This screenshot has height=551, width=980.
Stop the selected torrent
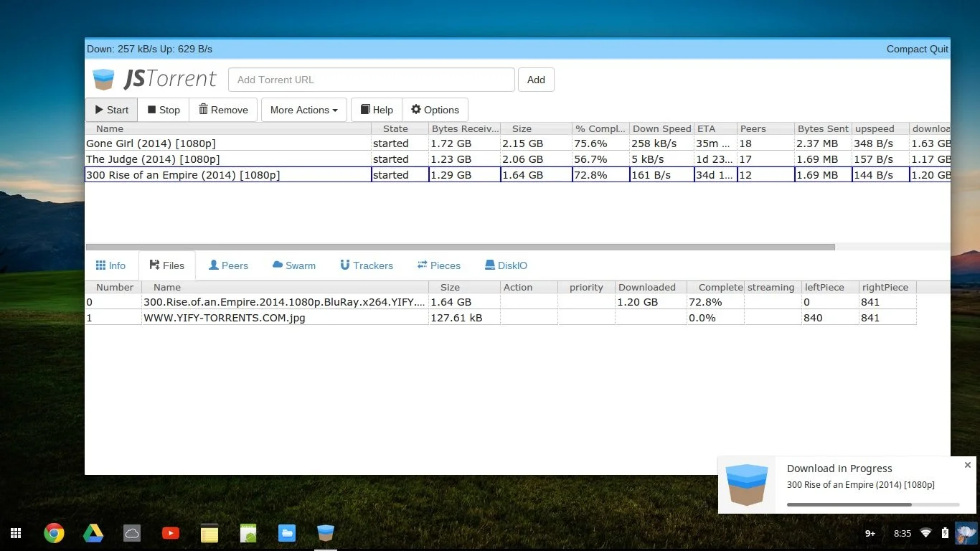pyautogui.click(x=164, y=110)
